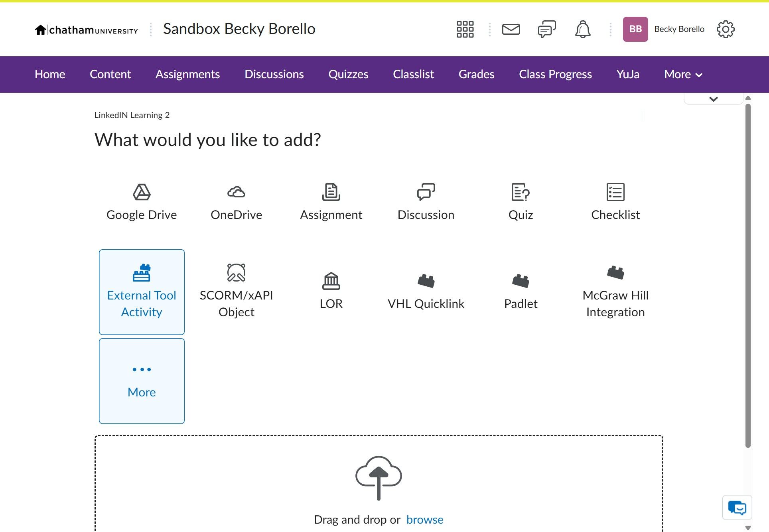The image size is (769, 532).
Task: Expand the collapsed chevron panel below navbar
Action: point(713,99)
